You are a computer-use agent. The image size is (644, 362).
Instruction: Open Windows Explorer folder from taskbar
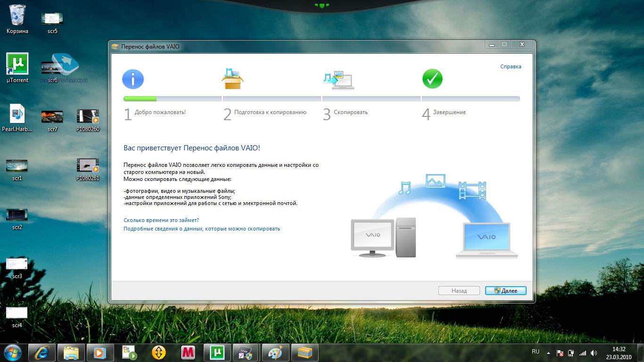(x=71, y=353)
